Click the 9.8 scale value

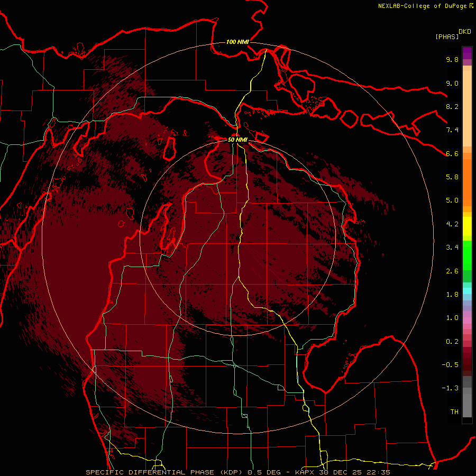click(x=452, y=59)
